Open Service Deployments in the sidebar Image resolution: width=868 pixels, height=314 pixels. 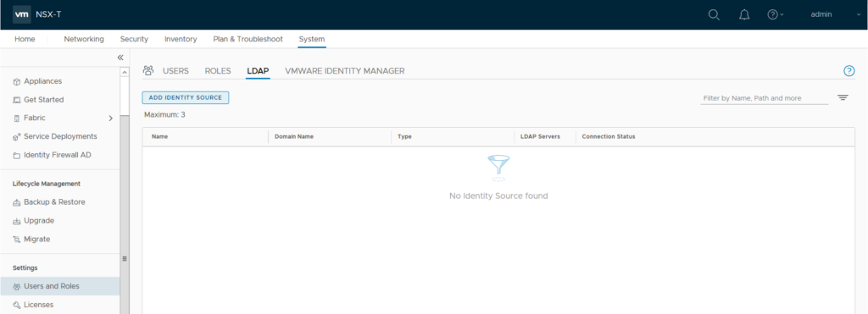point(60,136)
